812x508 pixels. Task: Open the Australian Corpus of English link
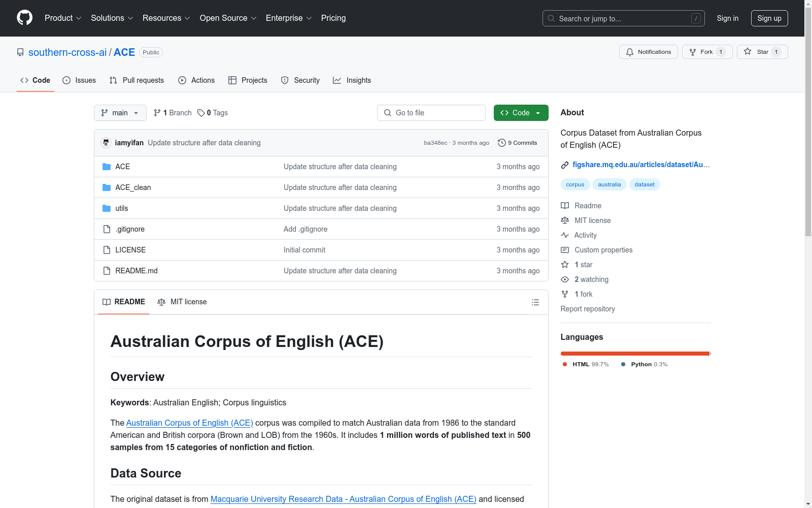(189, 423)
